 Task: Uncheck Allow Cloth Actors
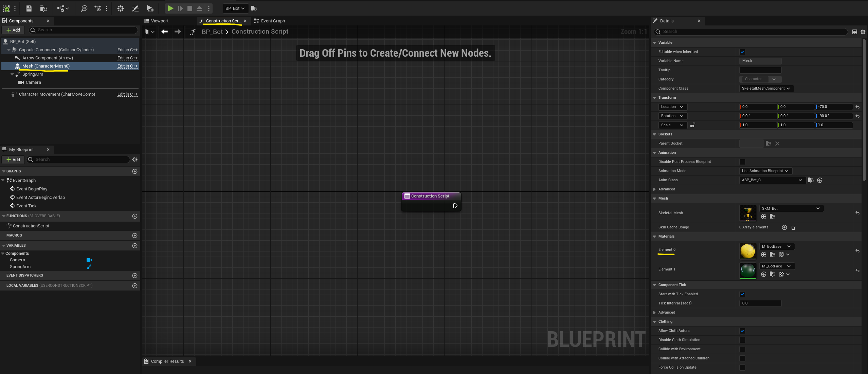[x=742, y=331]
